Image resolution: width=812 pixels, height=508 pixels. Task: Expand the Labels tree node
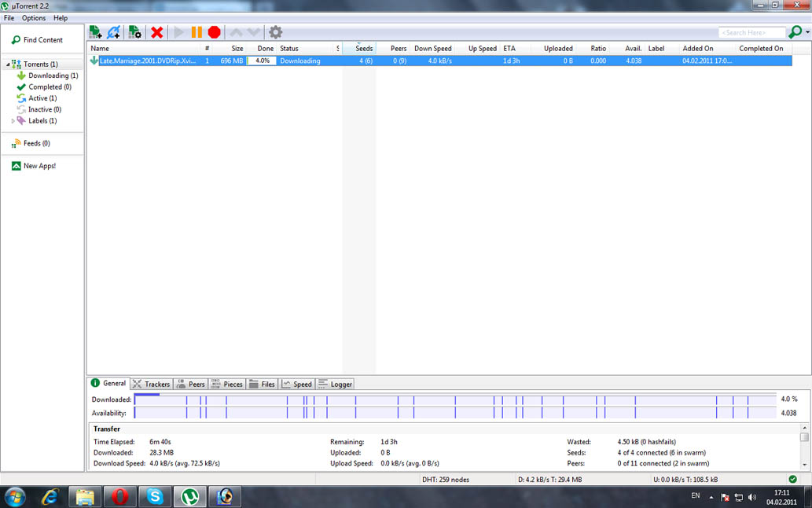point(13,121)
